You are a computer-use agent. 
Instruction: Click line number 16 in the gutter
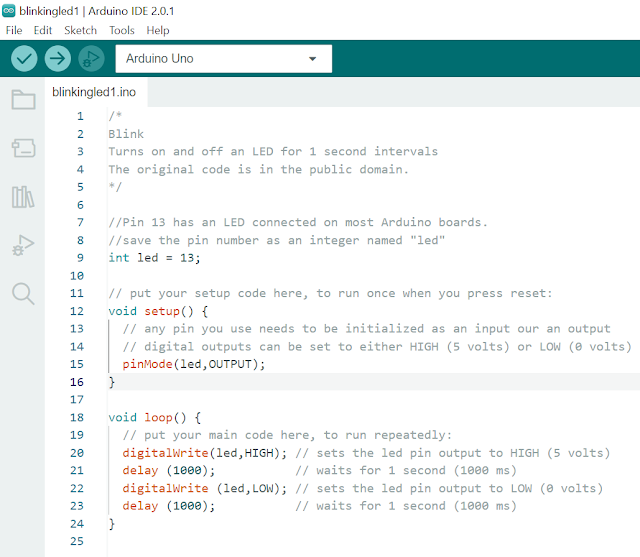tap(77, 382)
